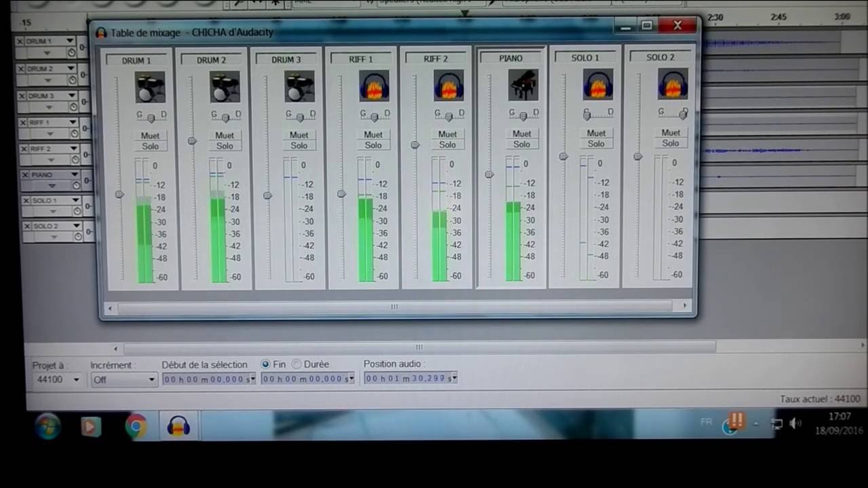Close the PIANO track with its X
This screenshot has width=868, height=488.
[25, 175]
